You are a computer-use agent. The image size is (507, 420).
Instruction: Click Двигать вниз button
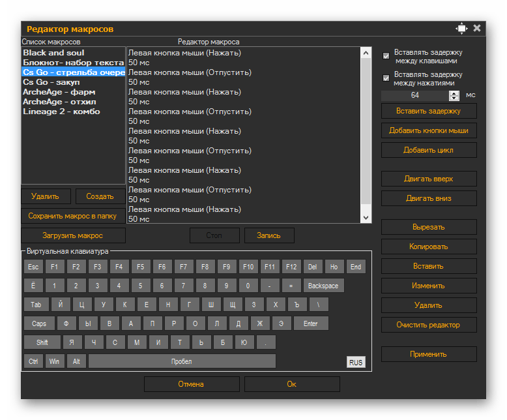coord(429,198)
